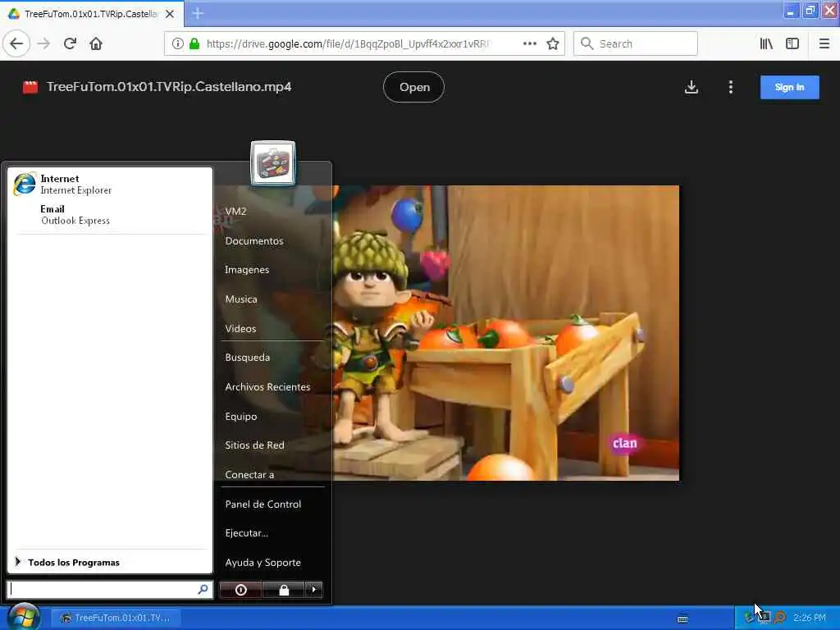Go back to the previous page
Screen dimensions: 840x630
[x=16, y=43]
